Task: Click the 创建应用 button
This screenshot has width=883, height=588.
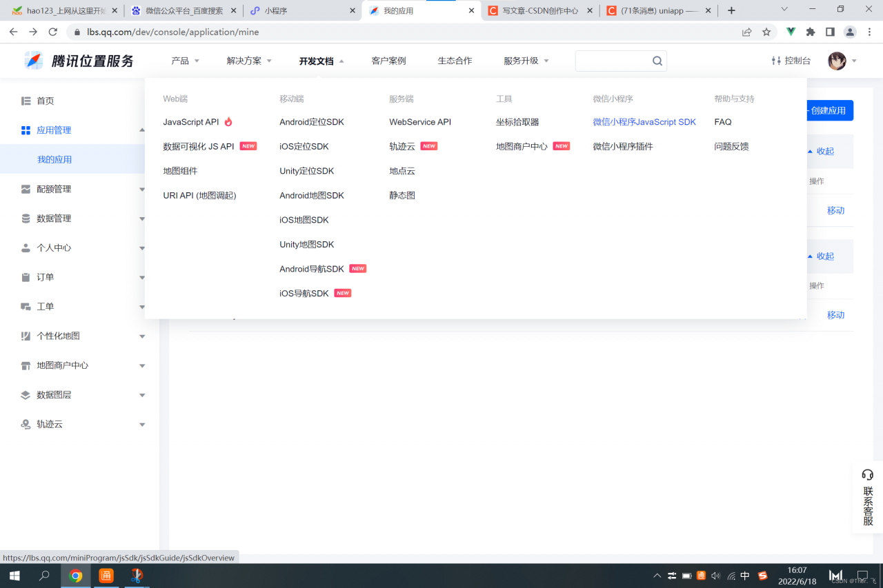Action: click(x=830, y=110)
